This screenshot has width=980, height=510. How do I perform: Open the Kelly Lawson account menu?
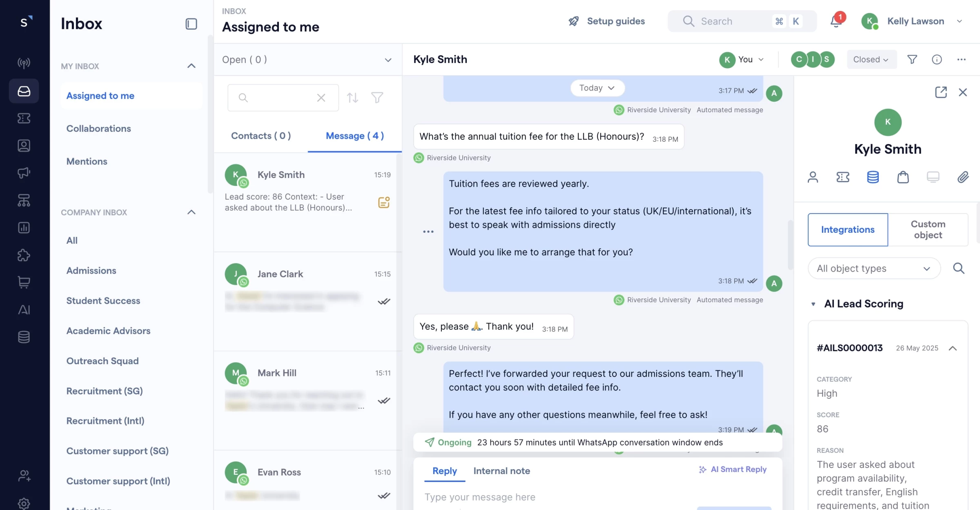912,21
